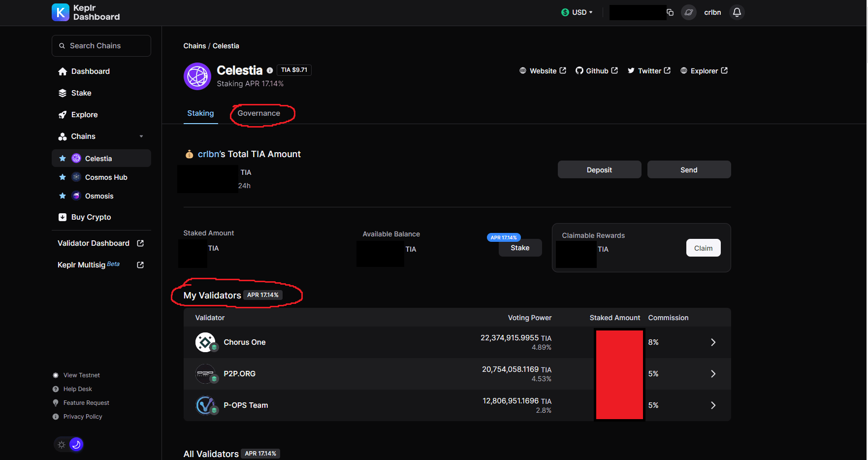The image size is (868, 460).
Task: Click the Stake button
Action: click(520, 248)
